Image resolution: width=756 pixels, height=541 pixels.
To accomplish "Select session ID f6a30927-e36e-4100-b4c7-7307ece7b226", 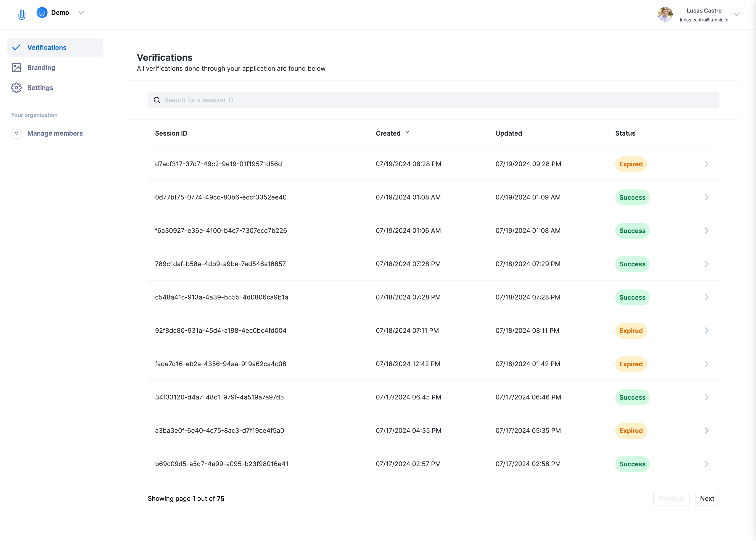I will [x=221, y=231].
